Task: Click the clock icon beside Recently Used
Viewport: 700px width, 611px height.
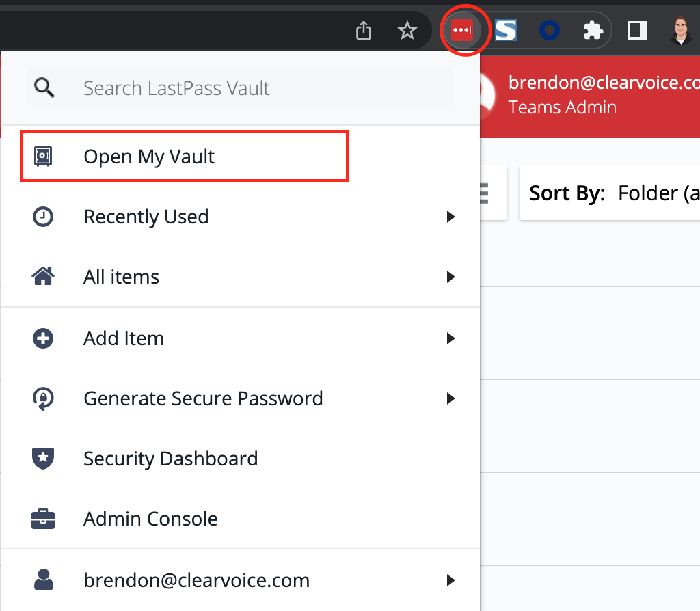Action: [43, 217]
